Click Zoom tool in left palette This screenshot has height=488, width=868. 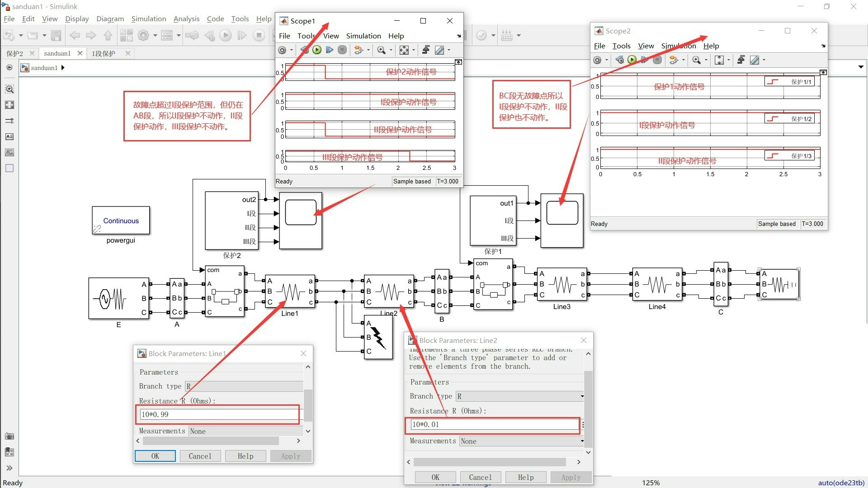tap(9, 89)
